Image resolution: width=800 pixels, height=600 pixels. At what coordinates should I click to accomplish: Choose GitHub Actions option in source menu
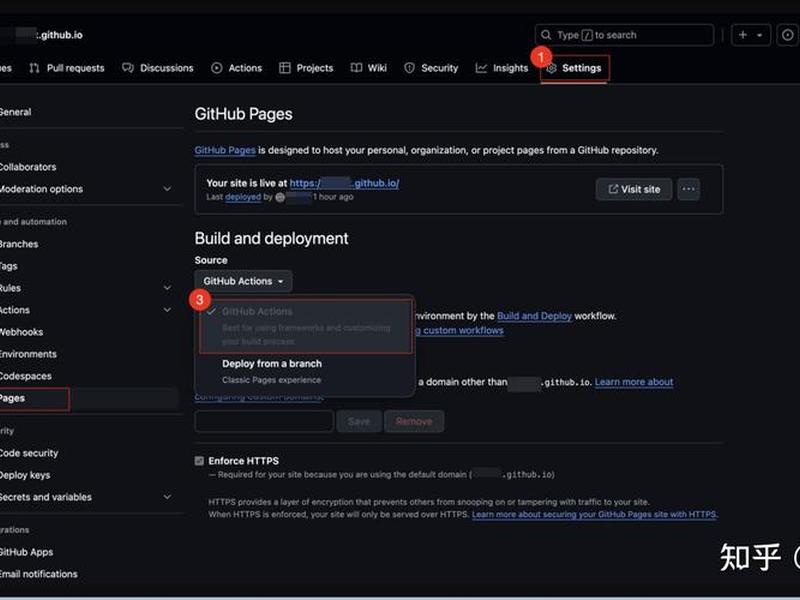306,326
